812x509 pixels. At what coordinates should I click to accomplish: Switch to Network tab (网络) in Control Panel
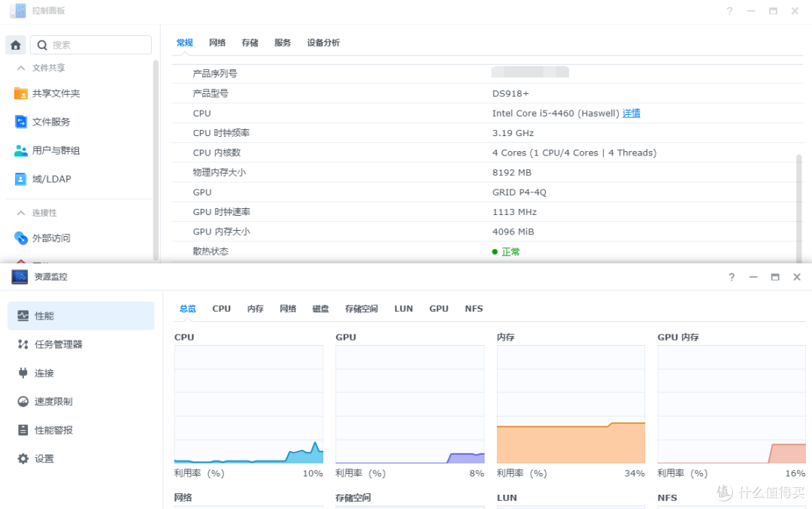tap(217, 42)
